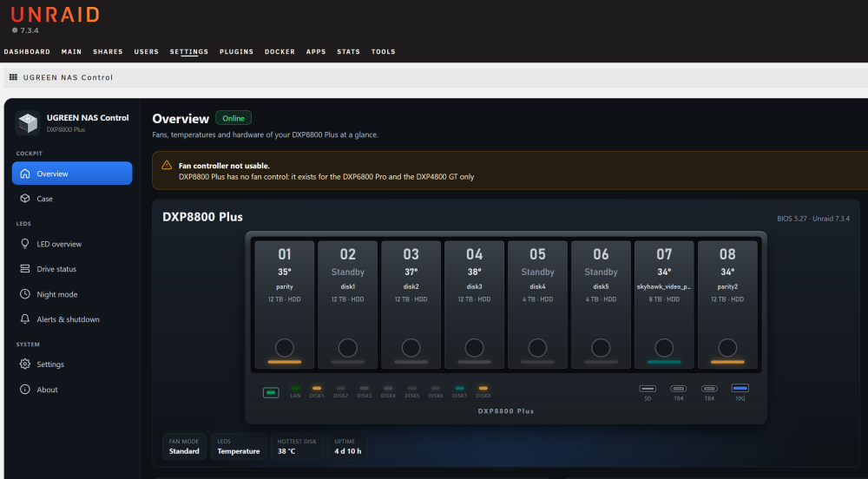Click the DXP8800 Plus heading

[x=202, y=217]
